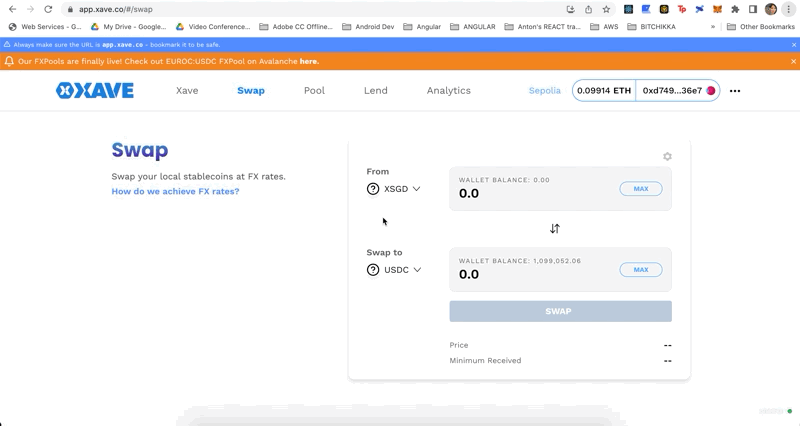
Task: Click MAX for the XSGD balance
Action: click(640, 189)
